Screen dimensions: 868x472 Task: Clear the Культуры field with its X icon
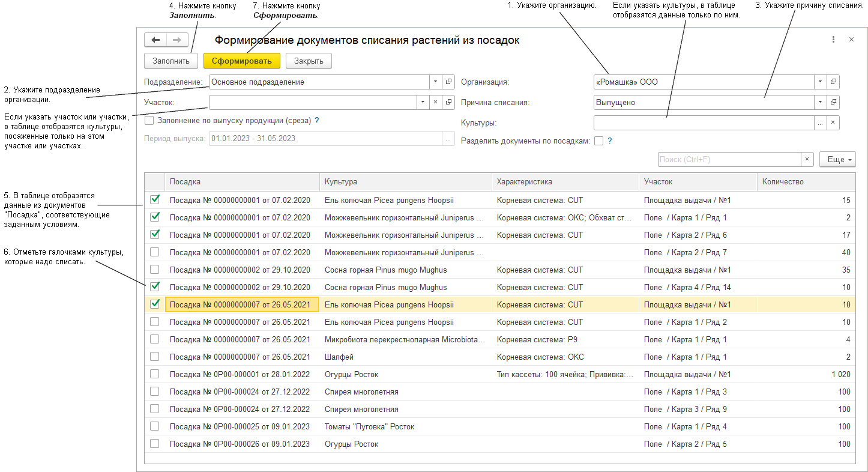833,123
